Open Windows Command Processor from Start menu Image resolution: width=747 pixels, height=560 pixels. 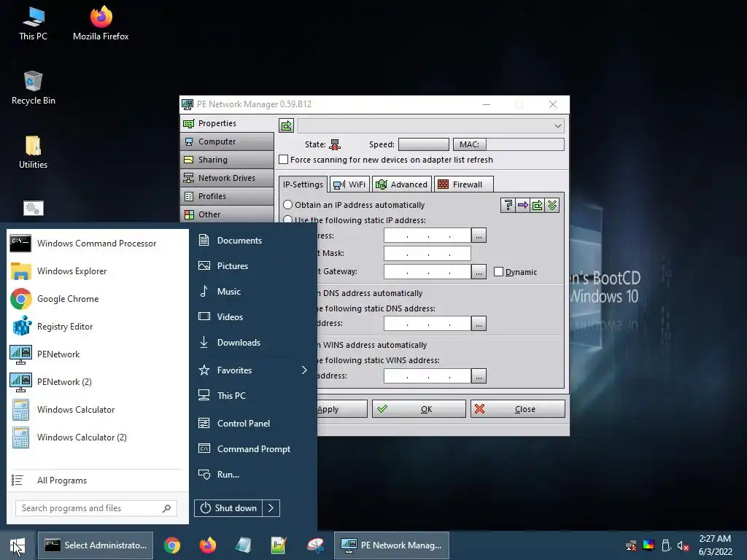[x=97, y=244]
